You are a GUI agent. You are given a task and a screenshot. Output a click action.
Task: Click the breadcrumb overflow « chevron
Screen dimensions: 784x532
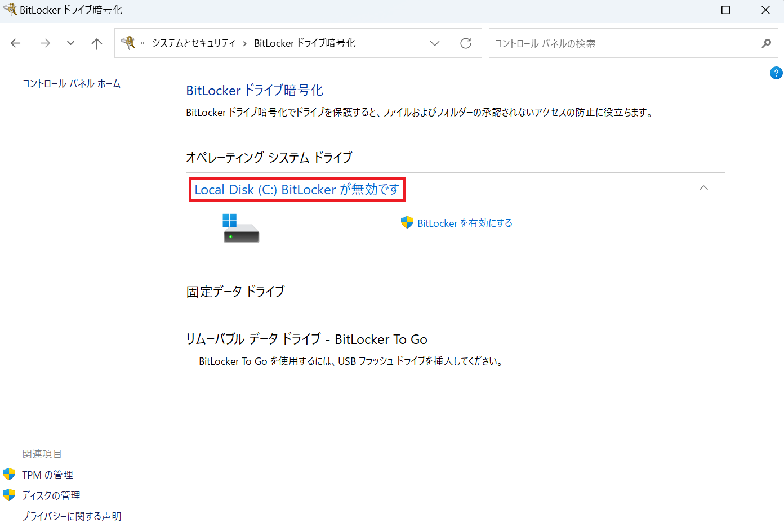tap(143, 43)
